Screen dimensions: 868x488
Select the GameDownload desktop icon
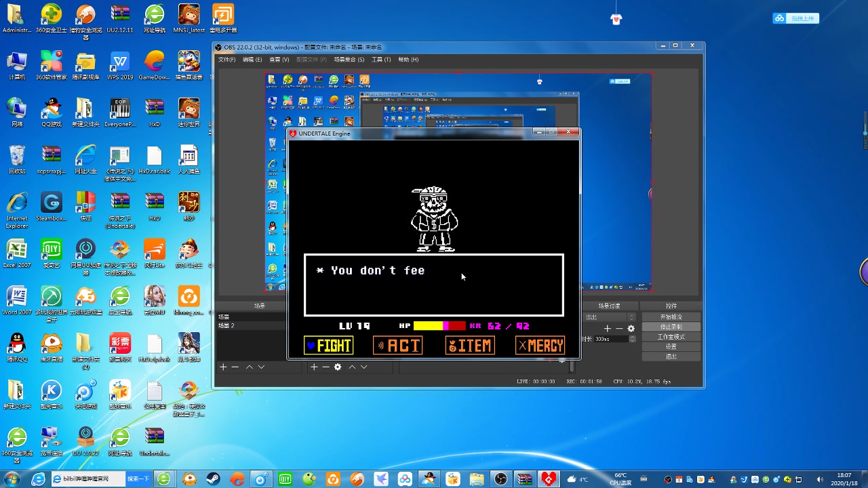pos(155,66)
